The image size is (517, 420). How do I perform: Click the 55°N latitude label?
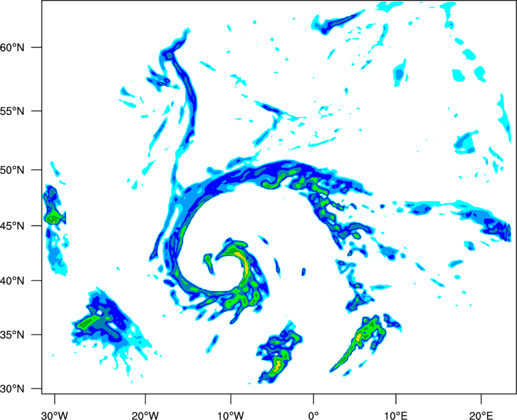pos(12,111)
